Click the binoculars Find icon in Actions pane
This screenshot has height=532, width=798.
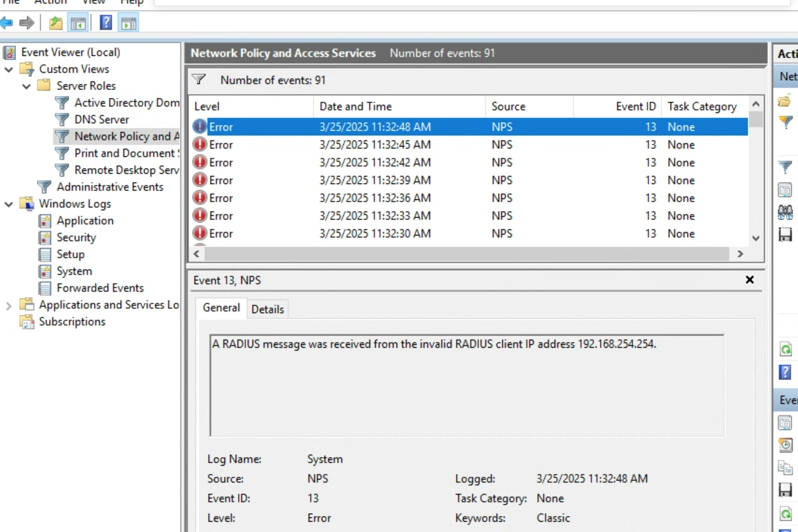pos(785,212)
